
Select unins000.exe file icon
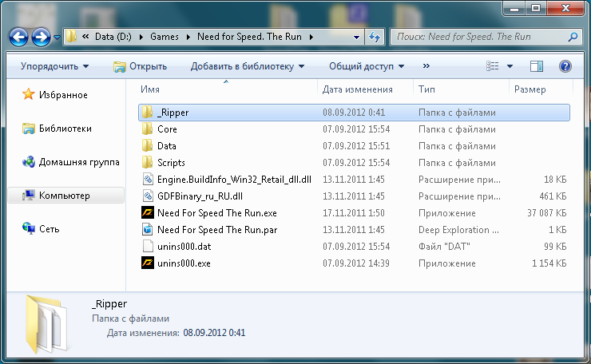[x=148, y=263]
